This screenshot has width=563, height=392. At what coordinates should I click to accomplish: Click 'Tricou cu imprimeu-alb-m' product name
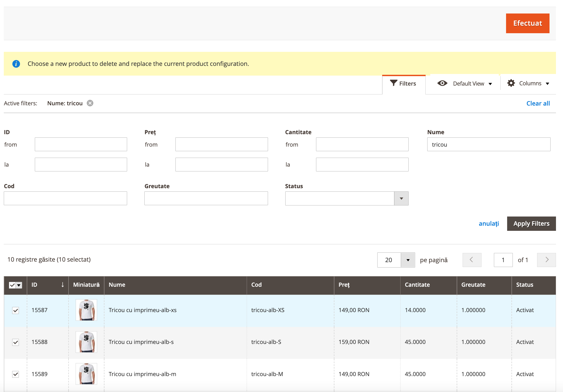[x=142, y=374]
